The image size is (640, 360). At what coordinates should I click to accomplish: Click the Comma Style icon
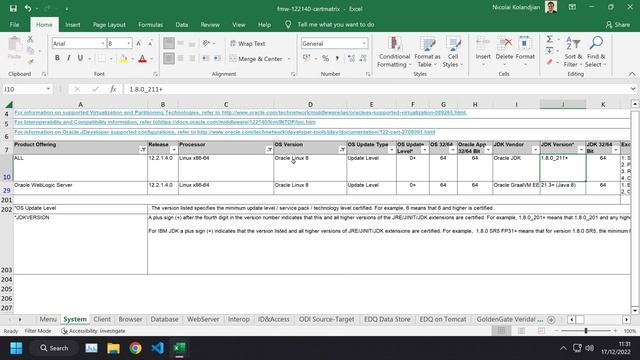(x=337, y=58)
